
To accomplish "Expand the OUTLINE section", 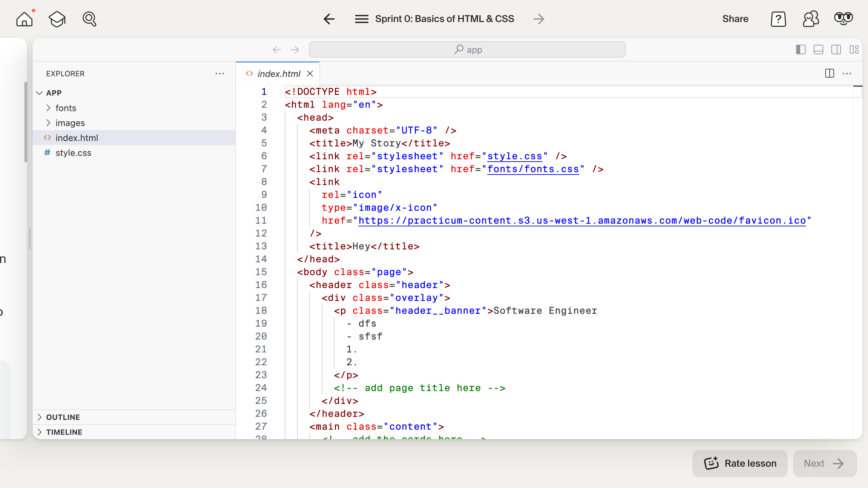I will click(x=63, y=417).
